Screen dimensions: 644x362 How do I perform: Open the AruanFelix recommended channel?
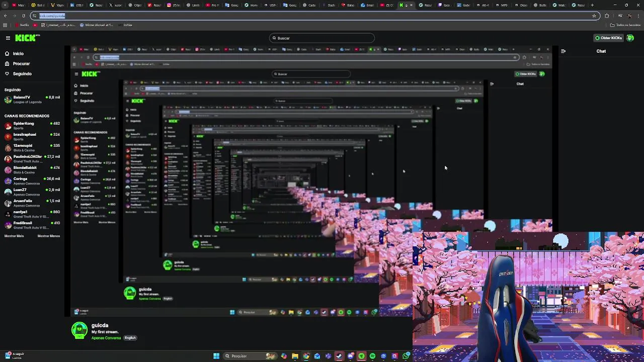click(32, 203)
